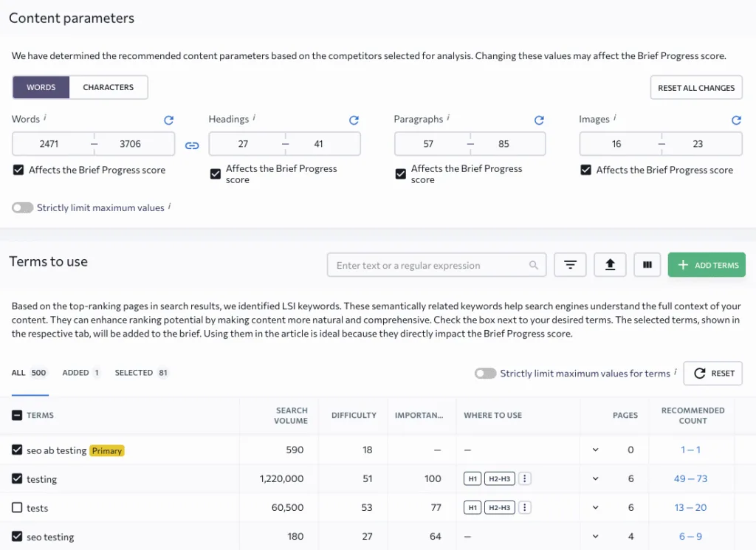Viewport: 756px width, 550px height.
Task: Click the upload terms icon
Action: pyautogui.click(x=609, y=264)
